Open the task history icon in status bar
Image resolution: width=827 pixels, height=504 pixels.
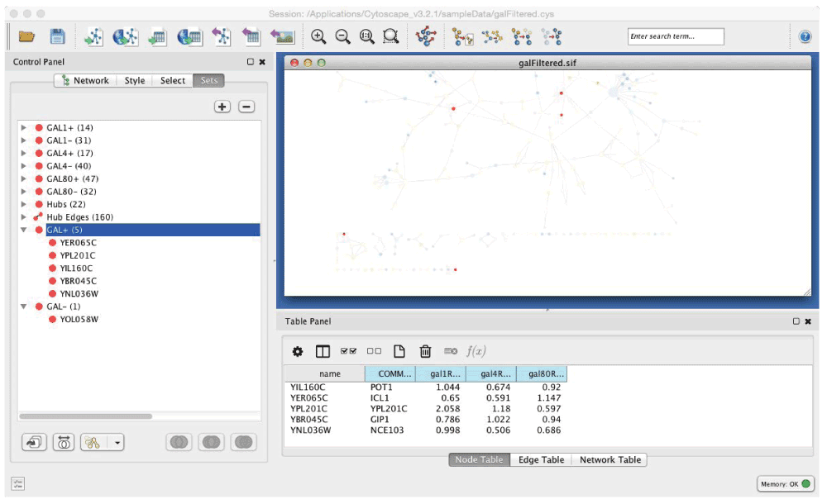click(x=18, y=483)
